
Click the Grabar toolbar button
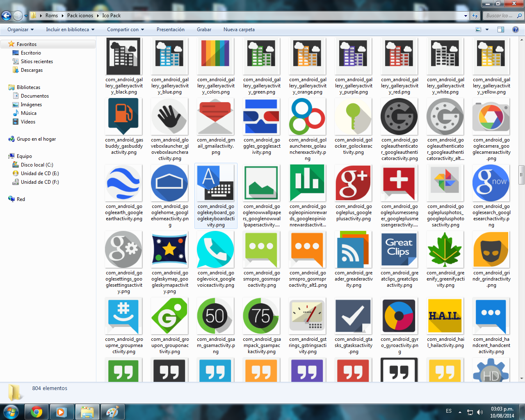point(204,30)
